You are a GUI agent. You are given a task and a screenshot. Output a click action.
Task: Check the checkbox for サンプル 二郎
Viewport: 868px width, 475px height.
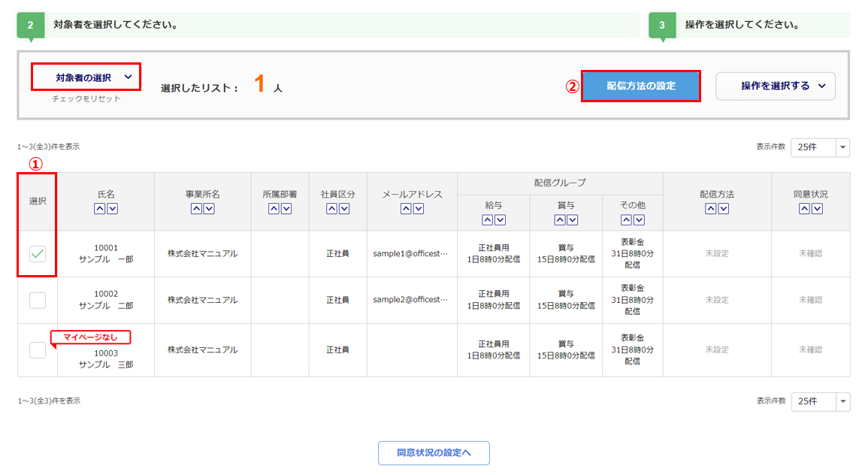[38, 301]
